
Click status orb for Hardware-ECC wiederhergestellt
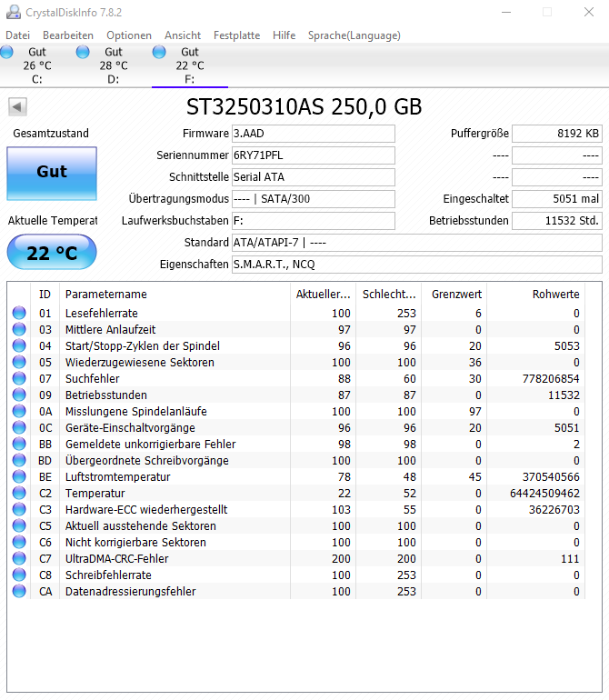[x=19, y=509]
